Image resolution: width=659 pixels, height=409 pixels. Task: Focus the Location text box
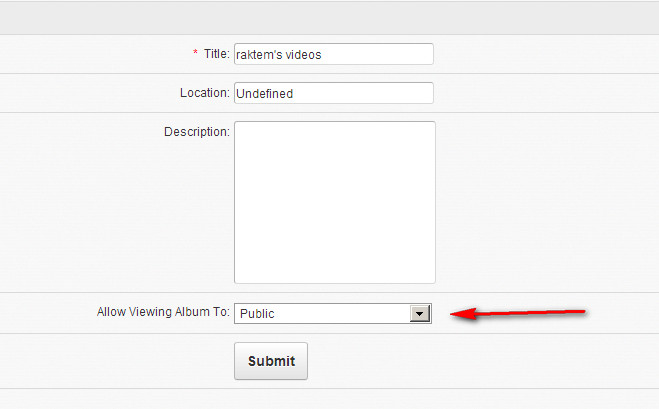[x=333, y=93]
